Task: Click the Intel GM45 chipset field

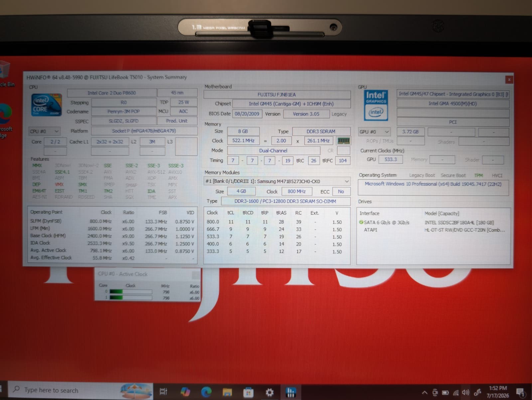Action: point(291,104)
